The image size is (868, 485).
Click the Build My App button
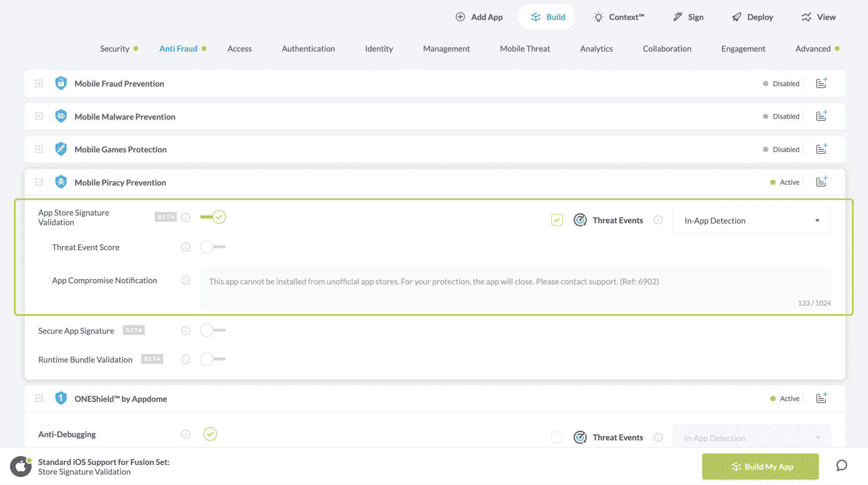pyautogui.click(x=760, y=466)
